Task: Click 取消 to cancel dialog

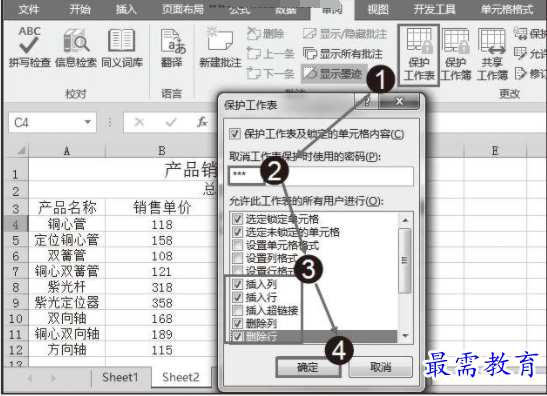Action: click(x=381, y=367)
